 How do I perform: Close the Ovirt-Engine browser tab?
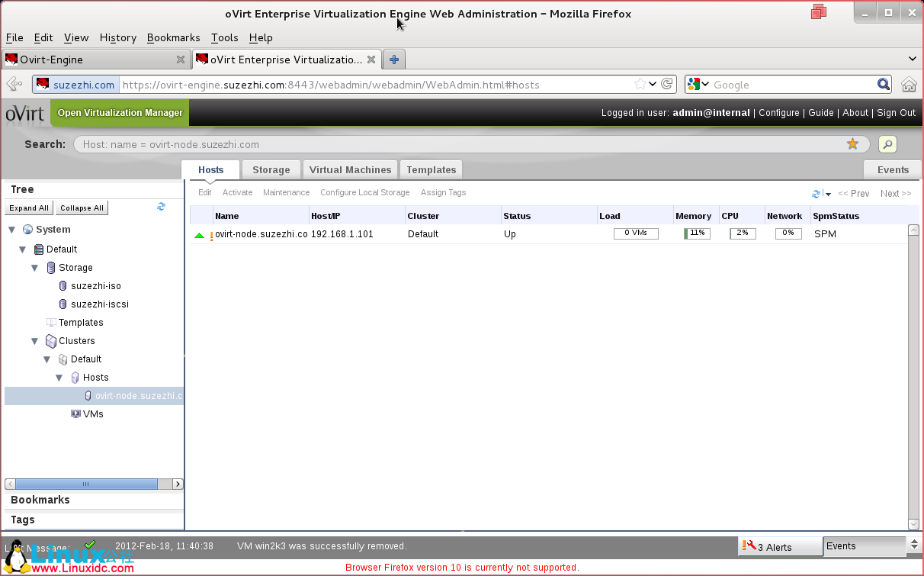click(x=181, y=60)
